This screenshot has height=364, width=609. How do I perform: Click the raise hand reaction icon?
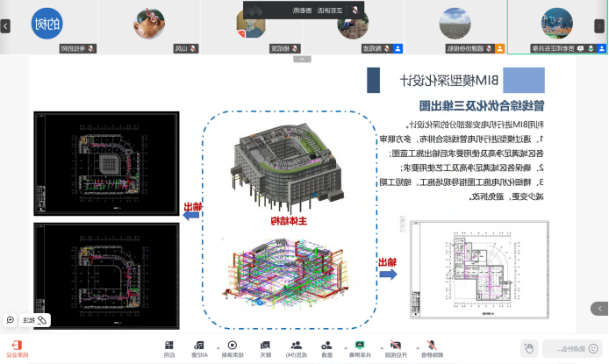tap(529, 348)
